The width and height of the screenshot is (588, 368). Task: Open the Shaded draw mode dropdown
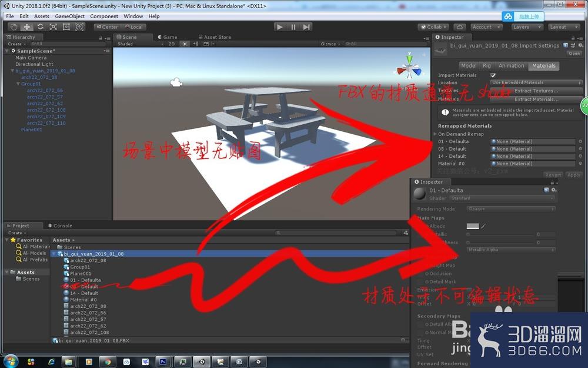140,44
